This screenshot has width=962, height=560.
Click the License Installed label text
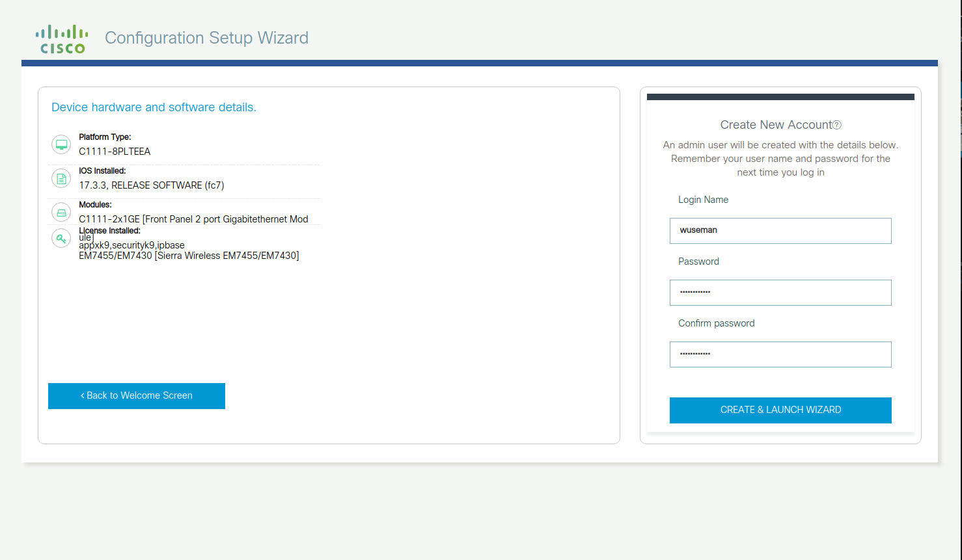109,230
